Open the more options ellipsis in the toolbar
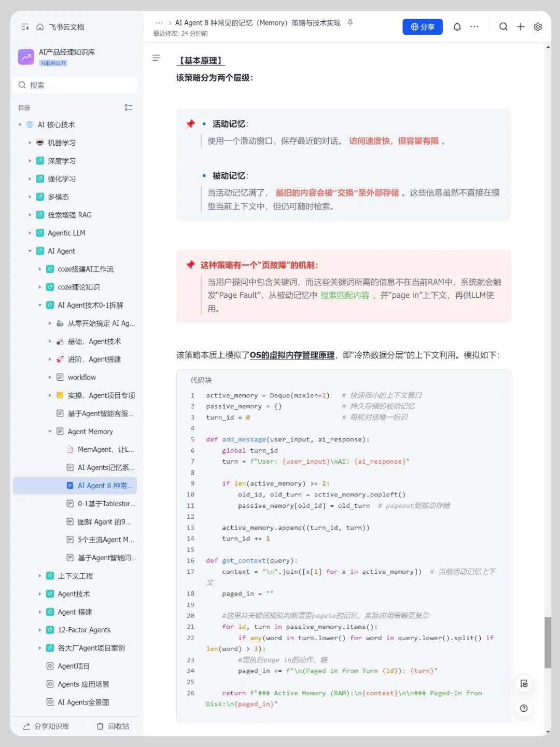560x747 pixels. pyautogui.click(x=474, y=27)
